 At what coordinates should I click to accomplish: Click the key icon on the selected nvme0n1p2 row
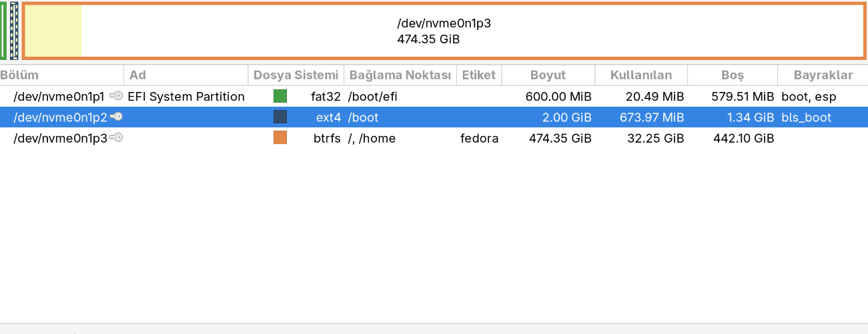[x=116, y=117]
